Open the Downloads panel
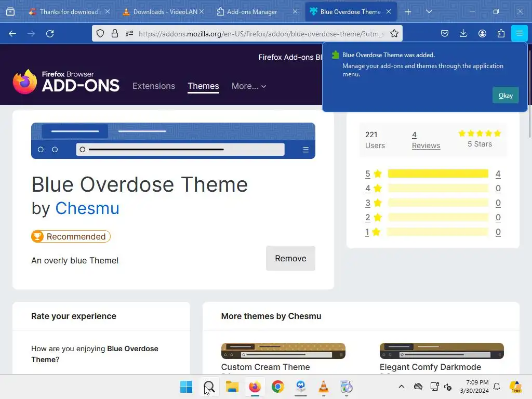532x399 pixels. (x=463, y=33)
